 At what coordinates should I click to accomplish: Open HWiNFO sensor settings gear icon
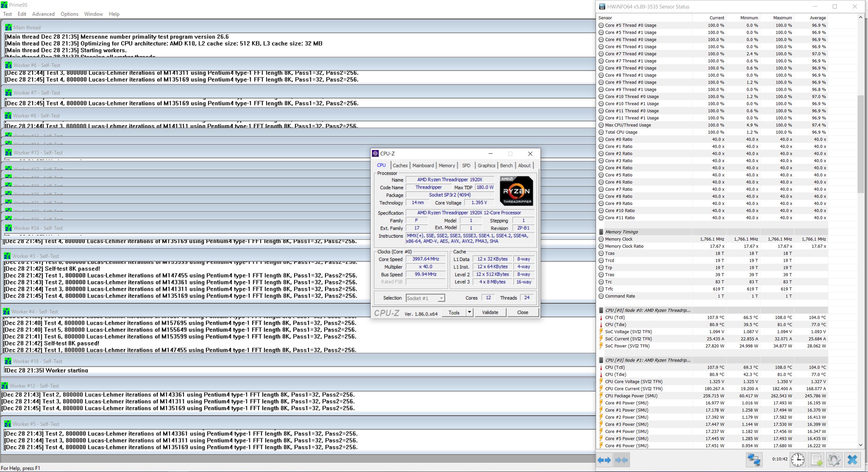pos(834,460)
